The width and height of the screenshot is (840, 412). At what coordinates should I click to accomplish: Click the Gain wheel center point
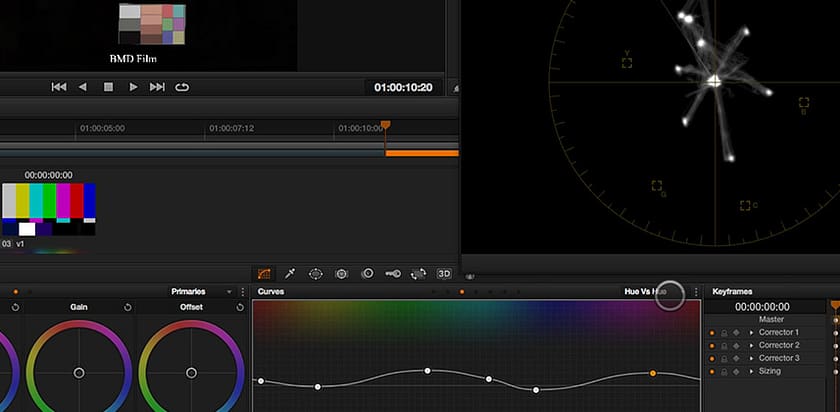point(79,373)
